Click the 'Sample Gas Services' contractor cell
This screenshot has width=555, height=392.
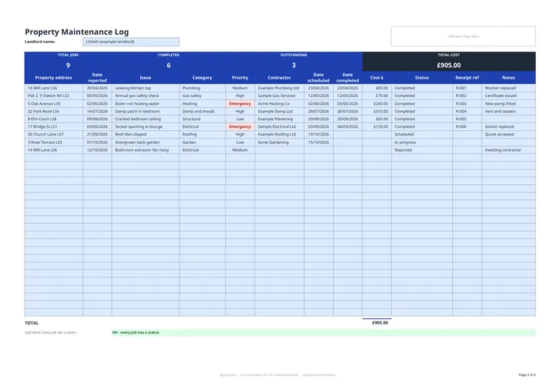[279, 95]
